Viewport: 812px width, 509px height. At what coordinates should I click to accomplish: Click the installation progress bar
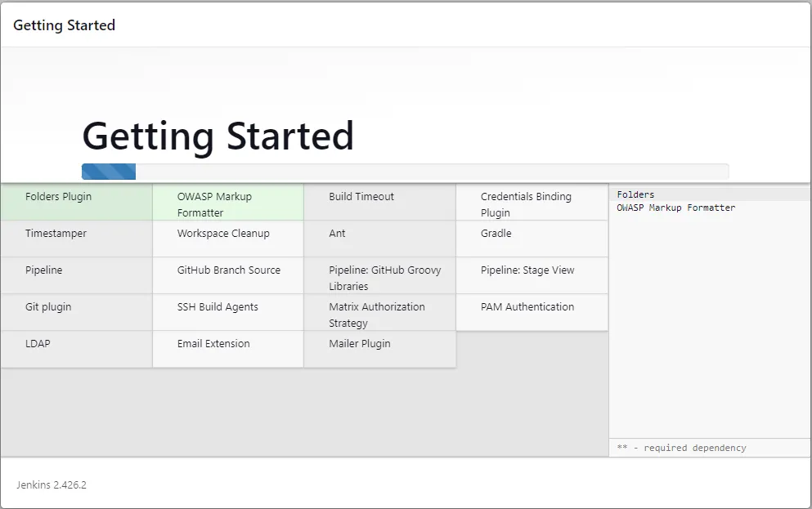(405, 172)
